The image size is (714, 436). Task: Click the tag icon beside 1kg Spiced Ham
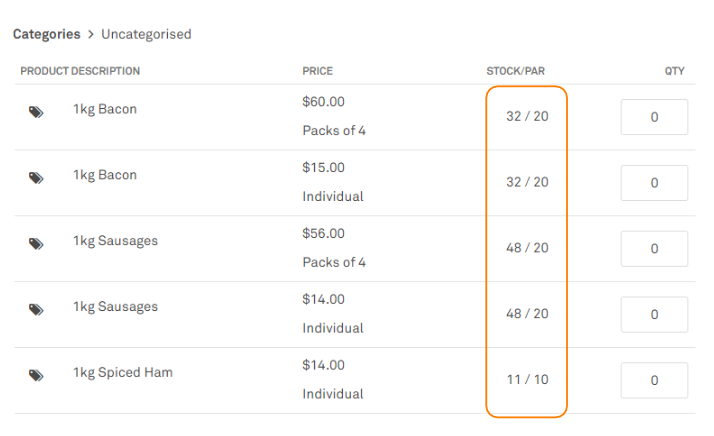point(36,375)
